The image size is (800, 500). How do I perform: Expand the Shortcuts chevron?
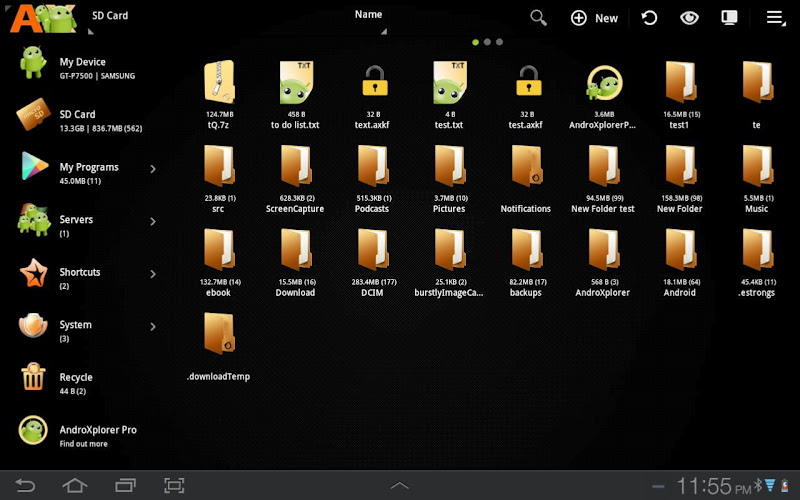tap(153, 274)
